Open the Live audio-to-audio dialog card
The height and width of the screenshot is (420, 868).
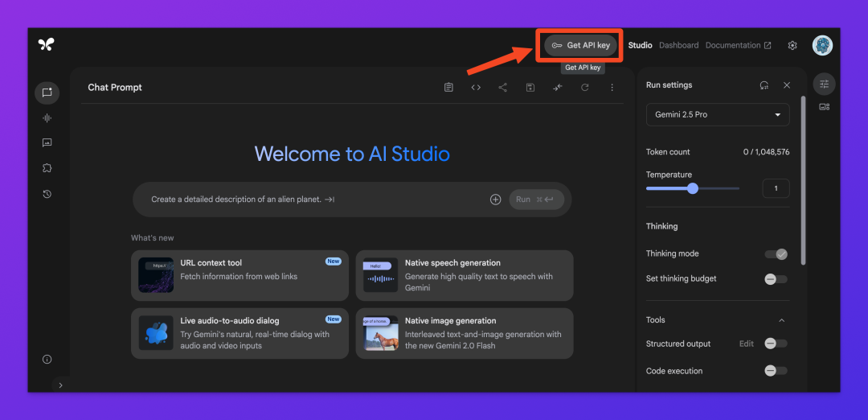click(240, 334)
